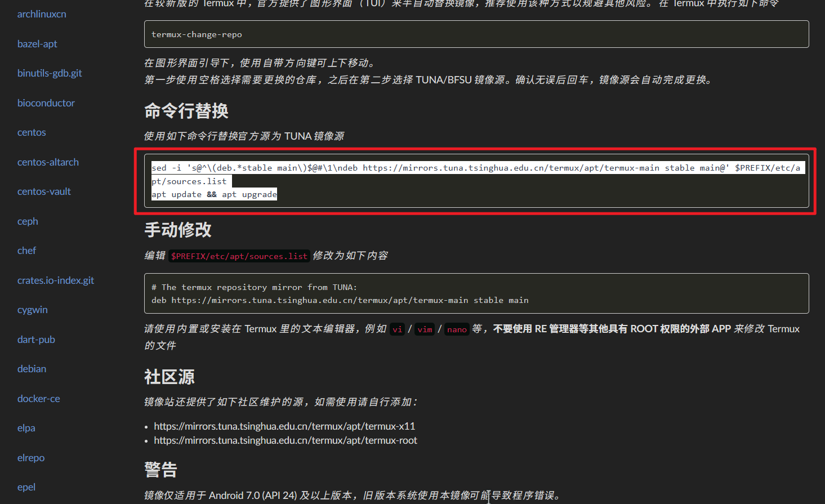Click the '命令行替换' heading
The height and width of the screenshot is (504, 825).
186,111
